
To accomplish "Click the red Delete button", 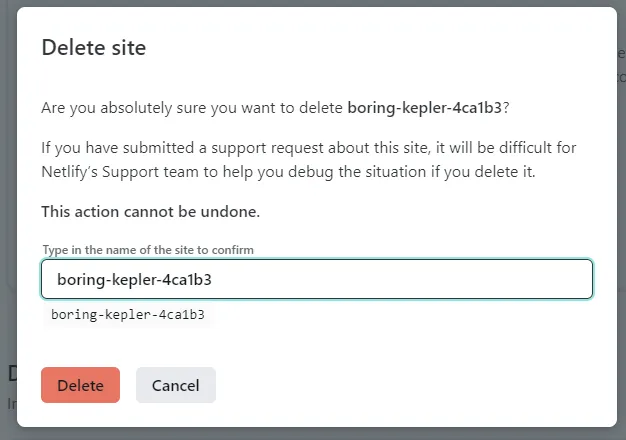I will (80, 385).
